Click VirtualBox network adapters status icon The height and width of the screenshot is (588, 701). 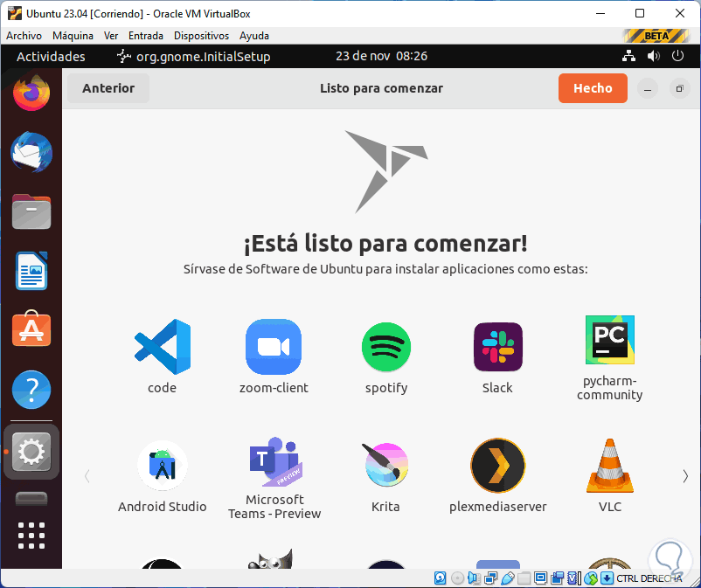click(491, 578)
